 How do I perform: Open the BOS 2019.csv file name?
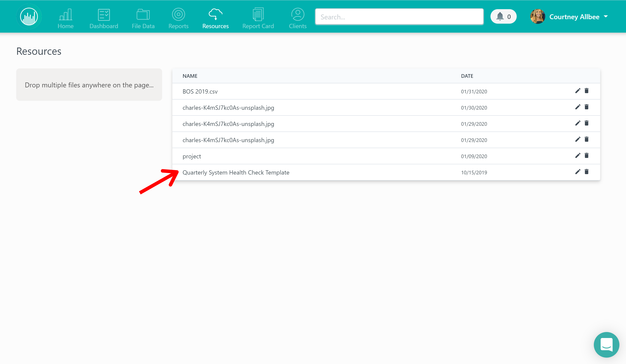[x=200, y=91]
